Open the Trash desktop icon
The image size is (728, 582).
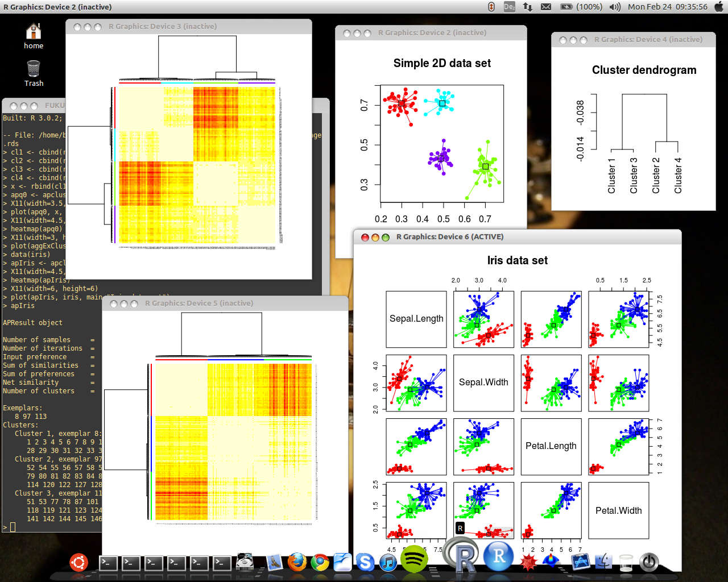click(x=34, y=73)
